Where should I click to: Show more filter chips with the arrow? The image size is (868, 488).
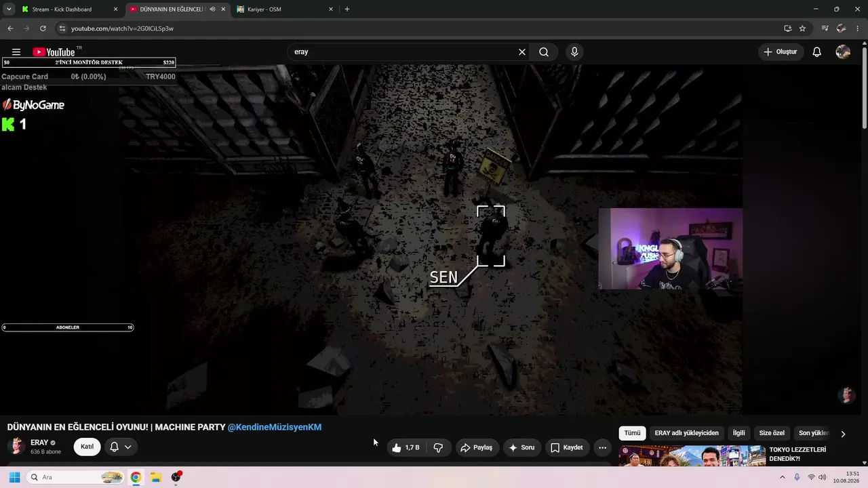pyautogui.click(x=843, y=434)
